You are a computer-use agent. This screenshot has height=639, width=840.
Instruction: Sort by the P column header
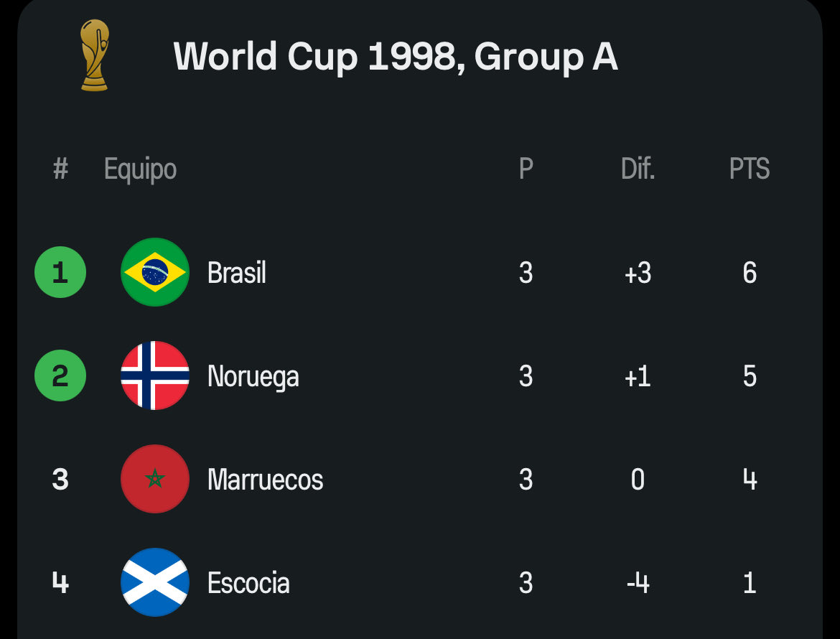pos(526,169)
